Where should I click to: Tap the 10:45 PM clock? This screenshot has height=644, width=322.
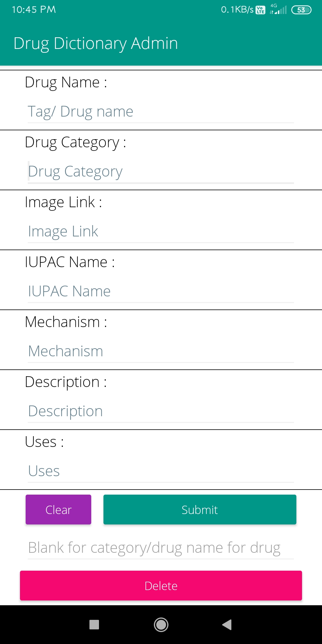[34, 10]
